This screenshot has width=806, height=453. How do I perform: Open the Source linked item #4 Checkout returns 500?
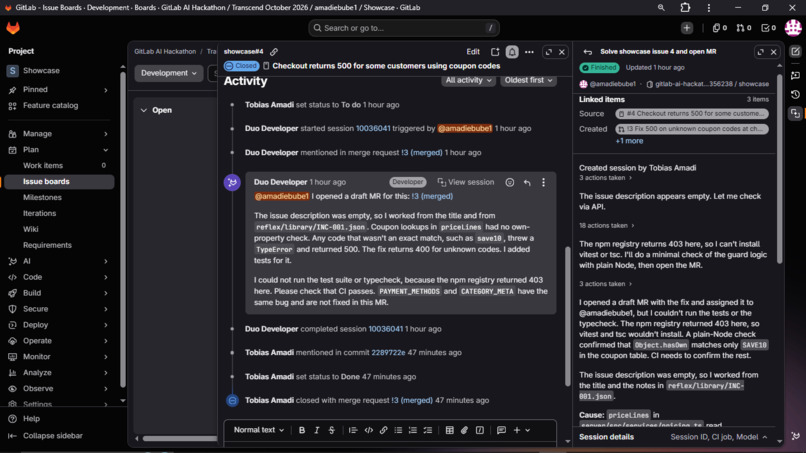tap(692, 114)
